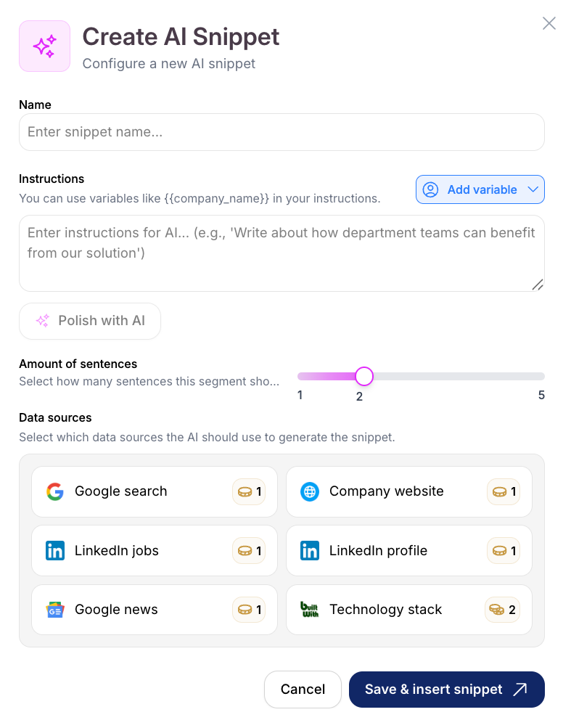Click the sparkle AI snippet header icon

coord(44,46)
